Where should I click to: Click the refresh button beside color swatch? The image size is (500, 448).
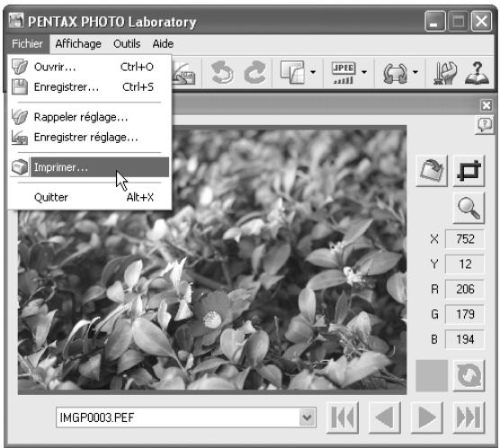(x=469, y=376)
